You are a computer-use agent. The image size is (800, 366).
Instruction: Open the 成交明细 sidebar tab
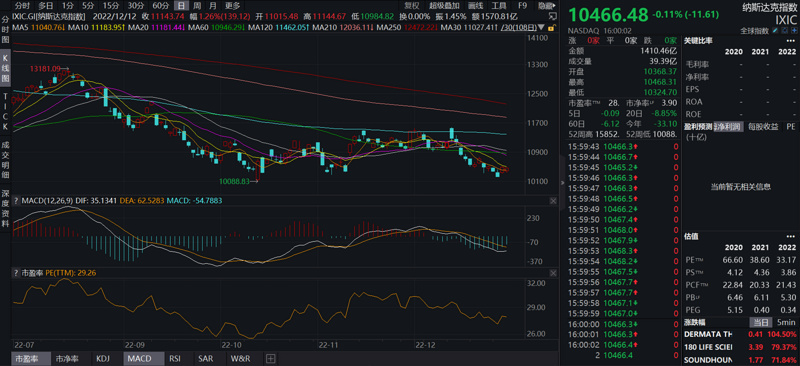click(5, 160)
